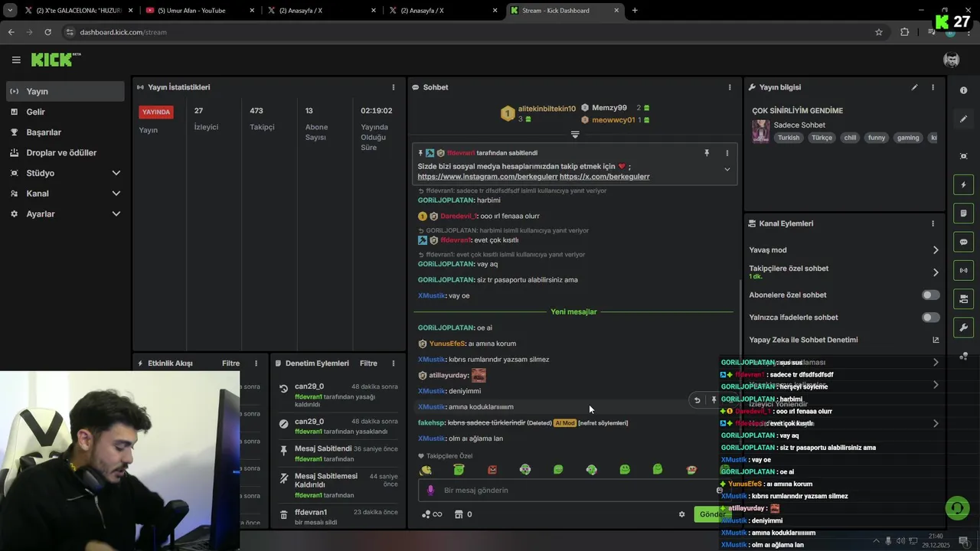Click the wrench tool icon in right sidebar
The height and width of the screenshot is (551, 980).
963,328
